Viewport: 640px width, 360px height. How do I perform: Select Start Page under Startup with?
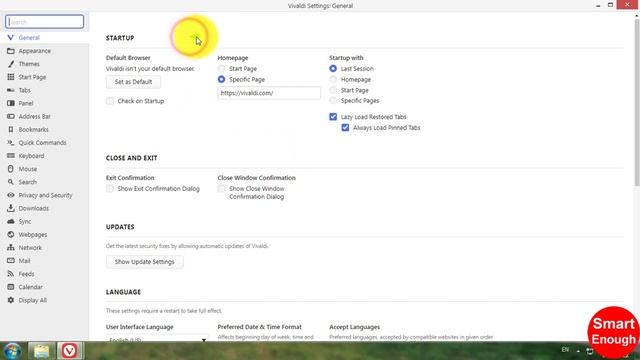(x=333, y=90)
